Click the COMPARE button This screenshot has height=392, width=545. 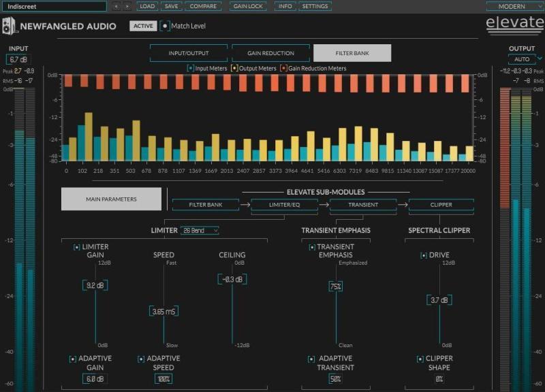203,6
